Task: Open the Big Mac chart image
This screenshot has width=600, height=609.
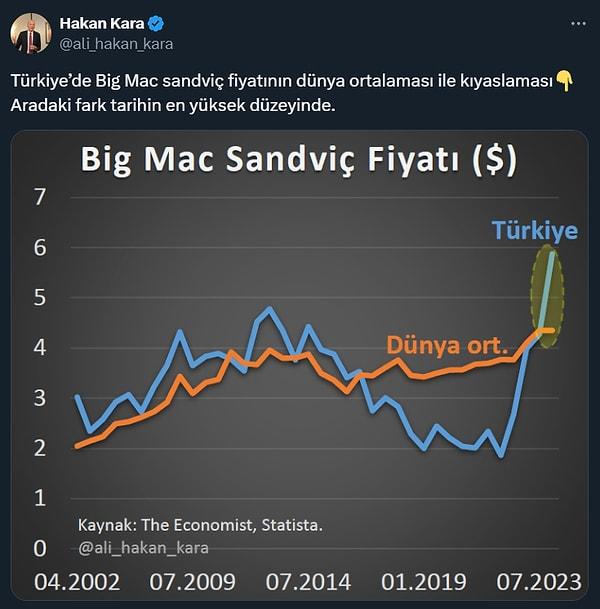Action: tap(299, 366)
